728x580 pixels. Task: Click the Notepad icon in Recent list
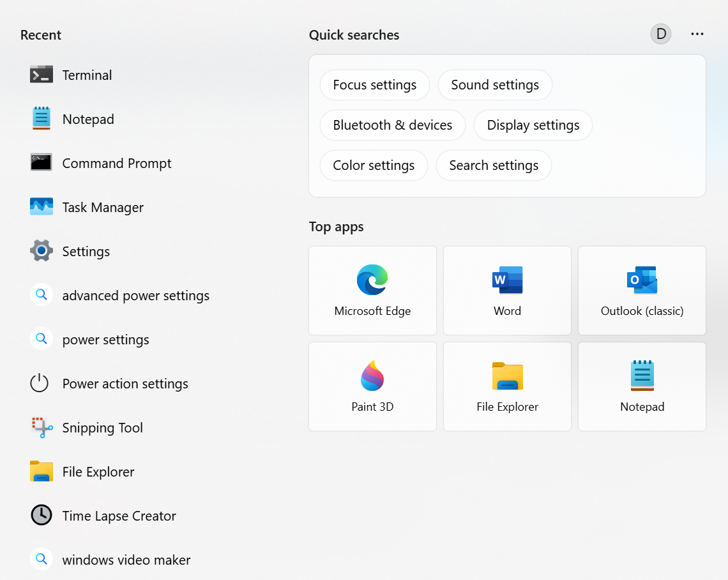pyautogui.click(x=42, y=118)
